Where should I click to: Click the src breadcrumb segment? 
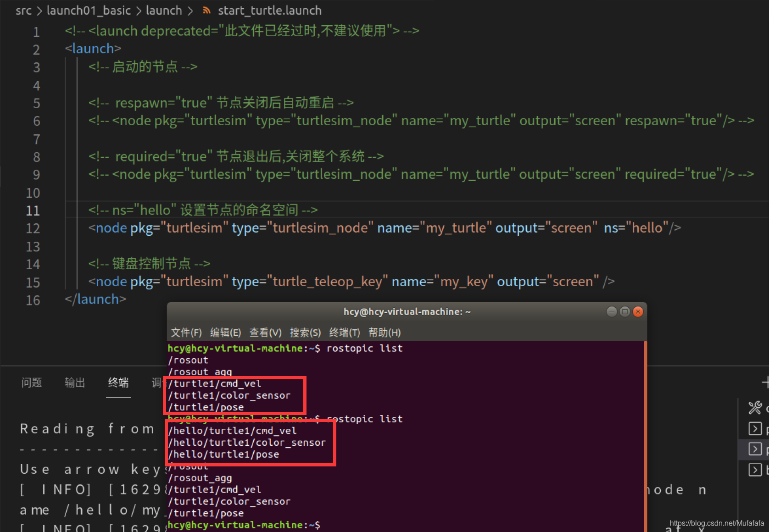pyautogui.click(x=23, y=11)
